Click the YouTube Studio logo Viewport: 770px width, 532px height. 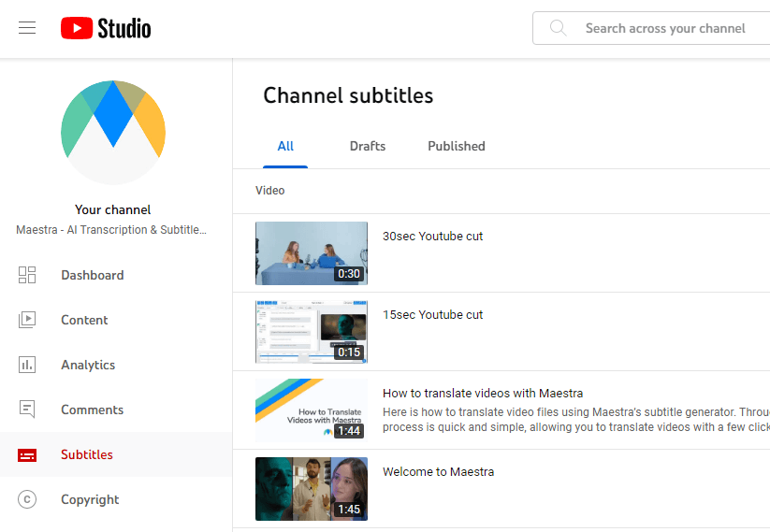point(106,28)
